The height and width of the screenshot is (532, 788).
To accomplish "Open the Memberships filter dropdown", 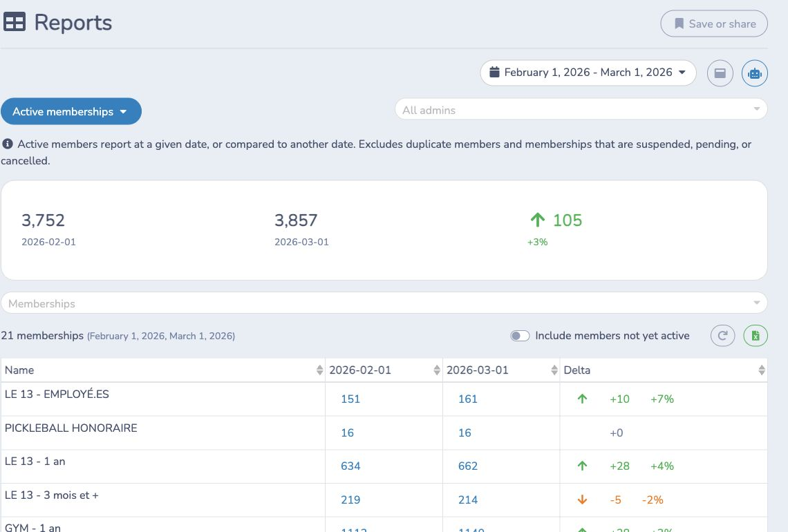I will (384, 303).
